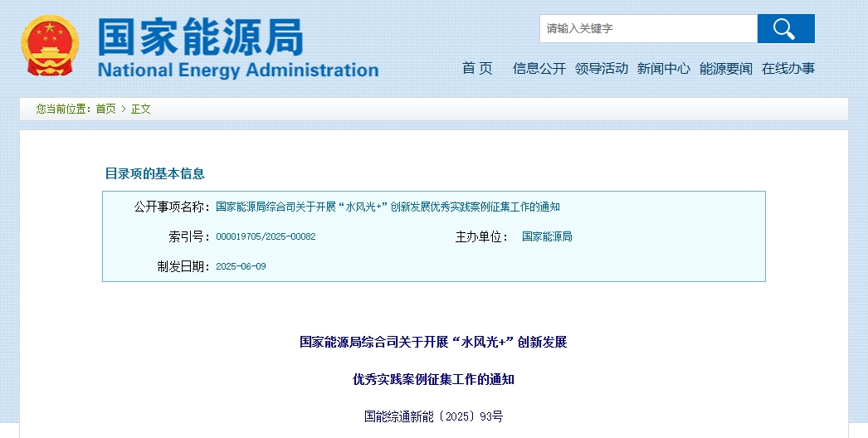Click 主办单位 value 国家能源局

547,237
